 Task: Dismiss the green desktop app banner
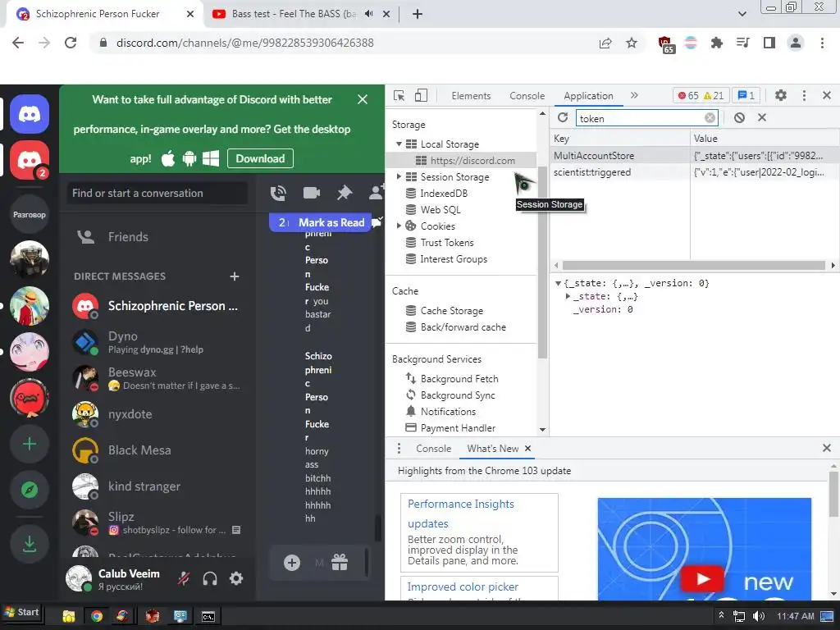pos(363,99)
